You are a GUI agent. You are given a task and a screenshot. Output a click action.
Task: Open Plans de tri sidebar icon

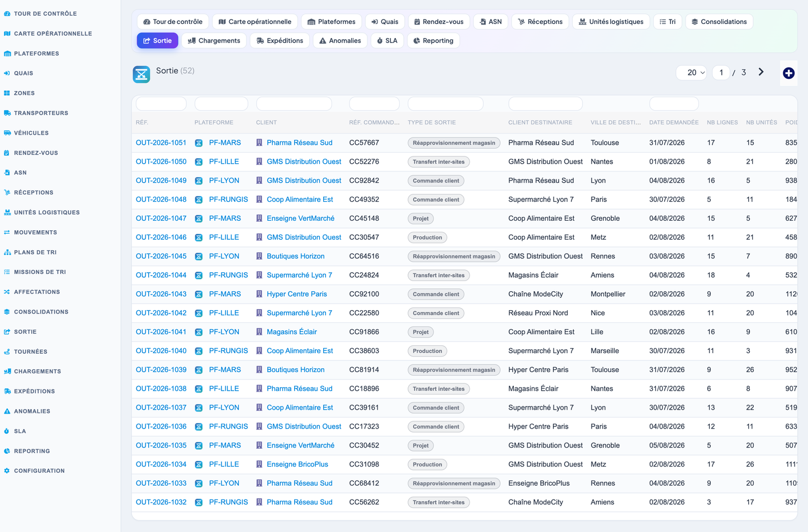(x=7, y=253)
